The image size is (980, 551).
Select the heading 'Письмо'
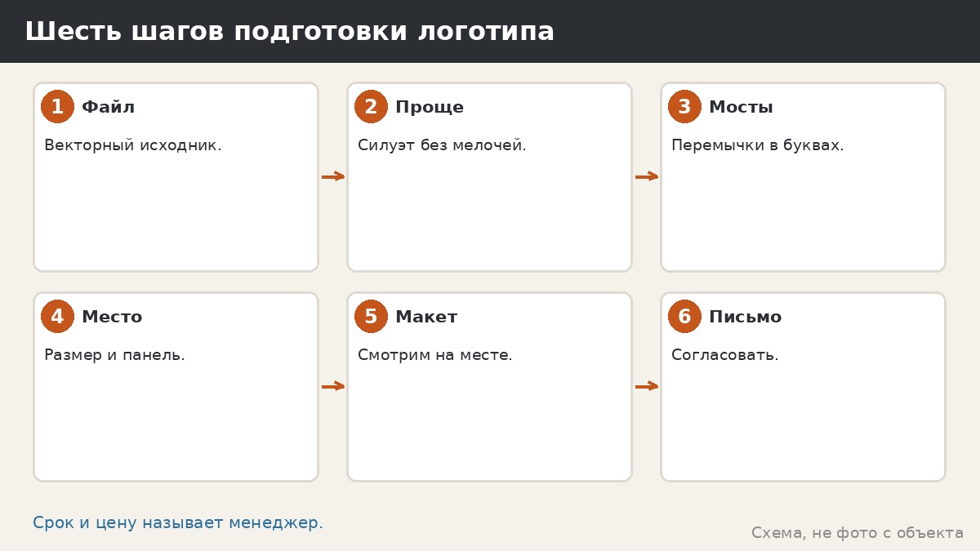[745, 317]
